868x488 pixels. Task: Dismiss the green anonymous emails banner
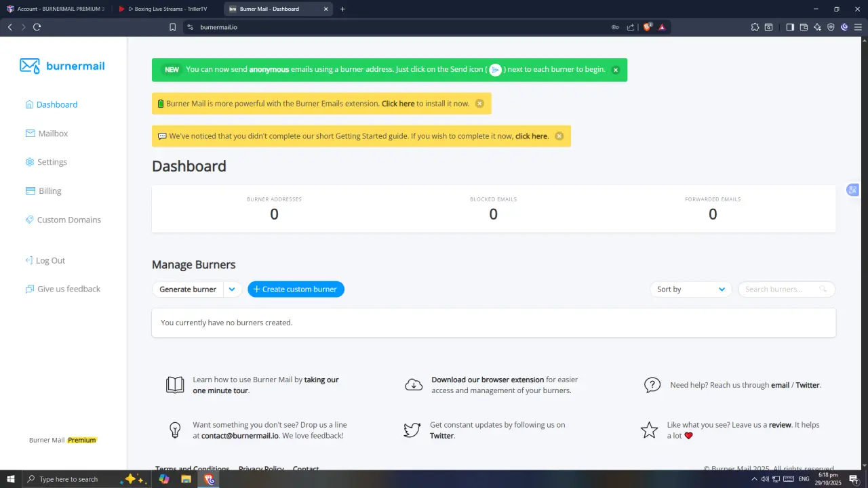[x=616, y=70]
